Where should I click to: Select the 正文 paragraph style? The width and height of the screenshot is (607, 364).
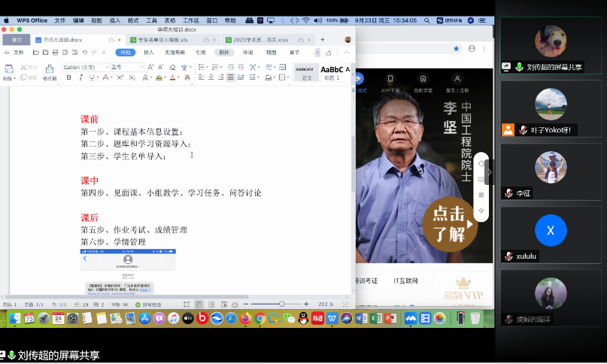click(305, 72)
